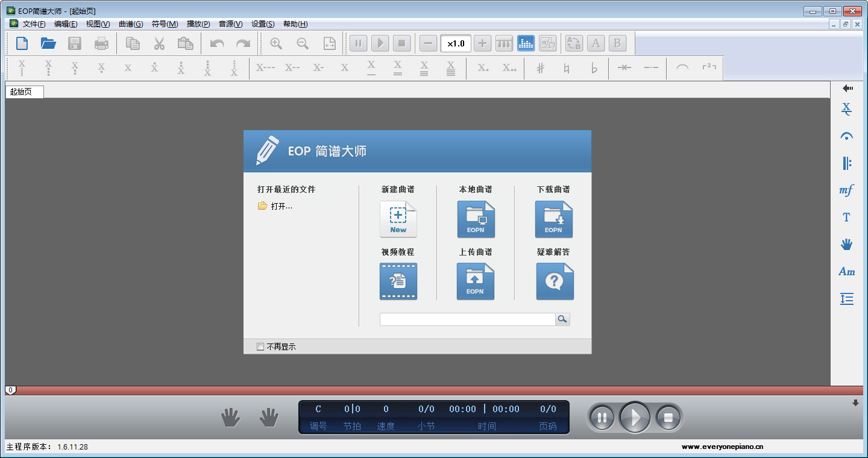Open the 视图(V) menu
This screenshot has width=868, height=458.
coord(98,24)
